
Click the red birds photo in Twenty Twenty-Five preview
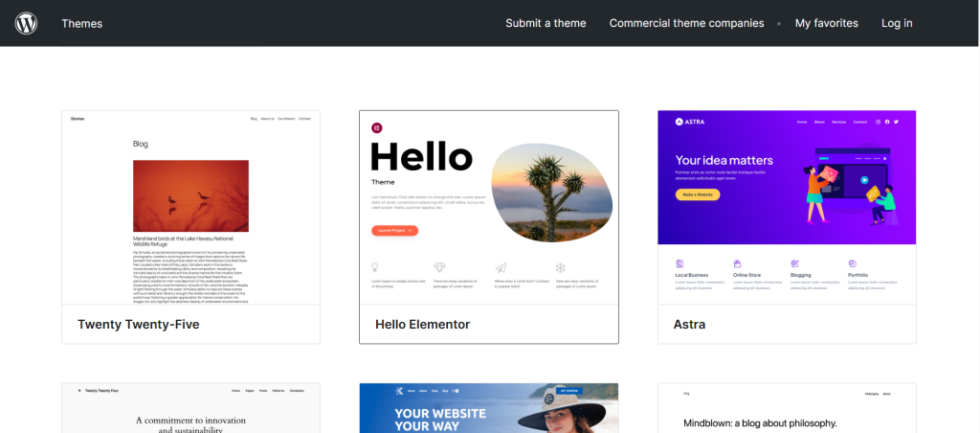coord(190,195)
